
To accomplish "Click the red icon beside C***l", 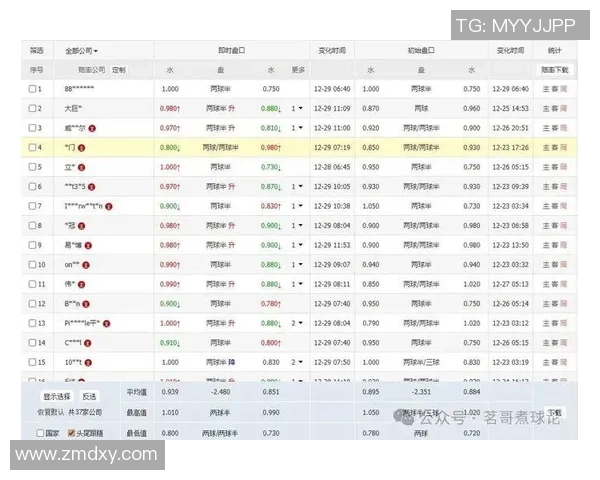I will coord(88,343).
